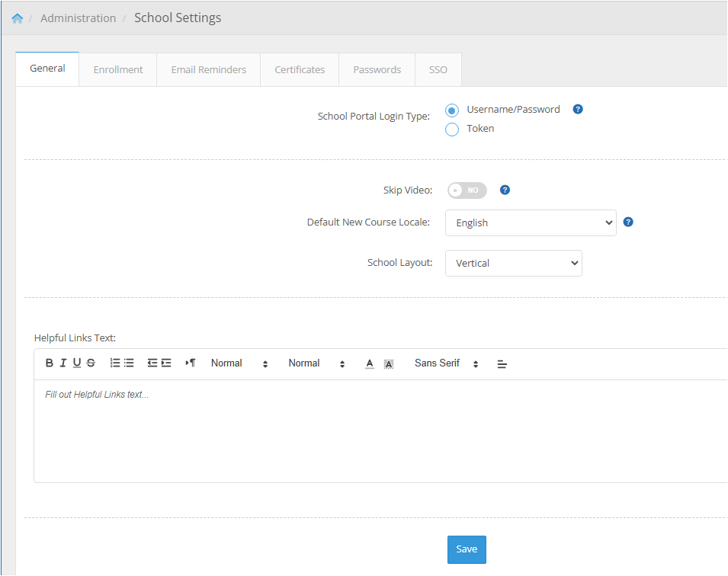This screenshot has height=576, width=728.
Task: Click the text direction paragraph icon
Action: click(191, 363)
